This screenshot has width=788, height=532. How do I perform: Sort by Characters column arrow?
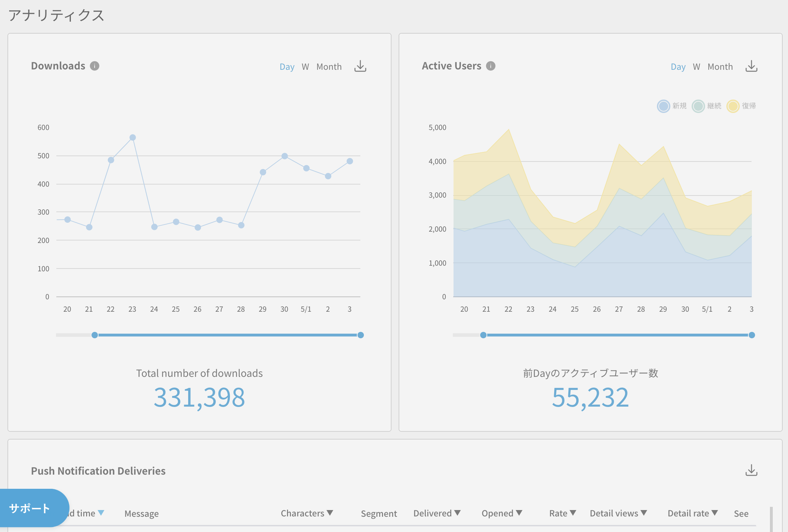(x=330, y=513)
